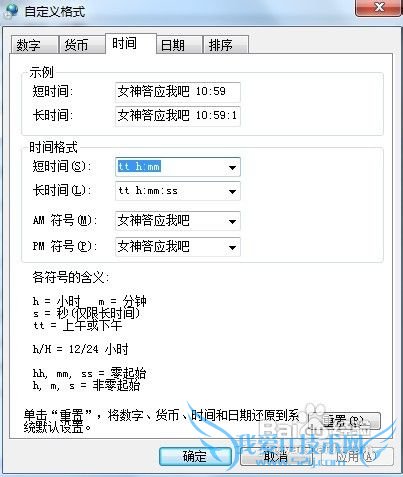Click the 长时间 example box

pyautogui.click(x=178, y=116)
